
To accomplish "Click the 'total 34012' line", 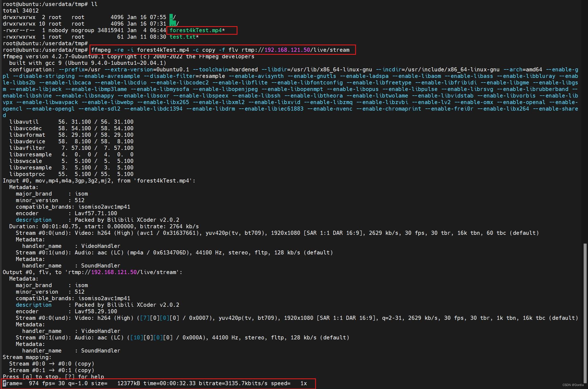I will 21,11.
